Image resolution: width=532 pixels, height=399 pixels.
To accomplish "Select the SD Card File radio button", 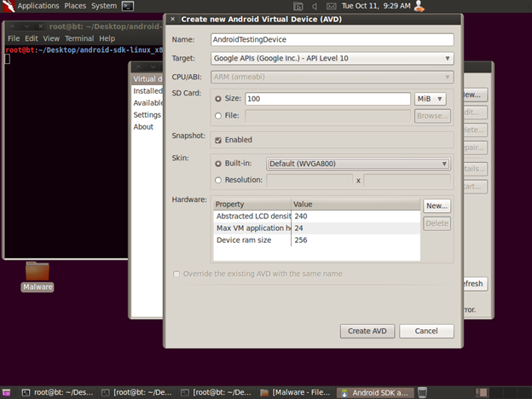I will tap(218, 116).
